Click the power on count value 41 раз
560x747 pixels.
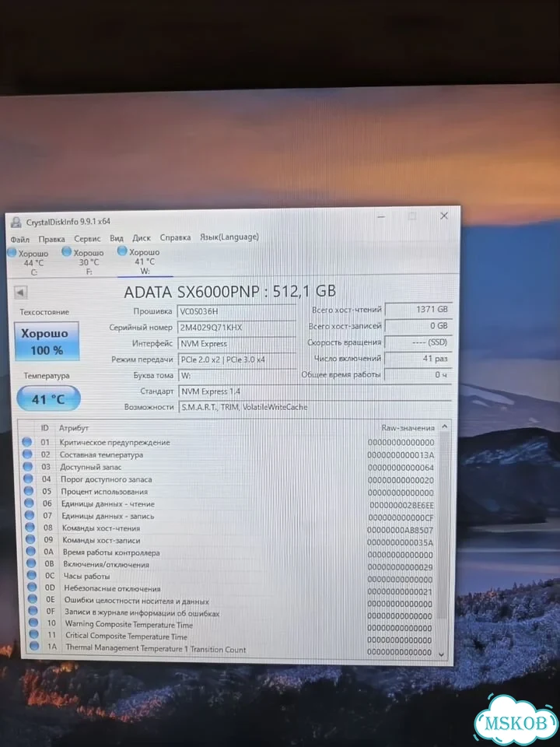418,359
